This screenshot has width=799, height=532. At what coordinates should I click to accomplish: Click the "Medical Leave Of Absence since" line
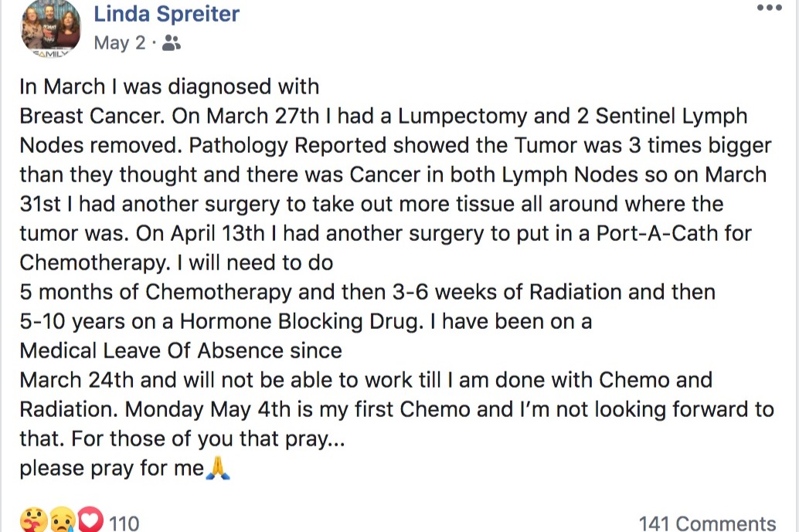(180, 351)
